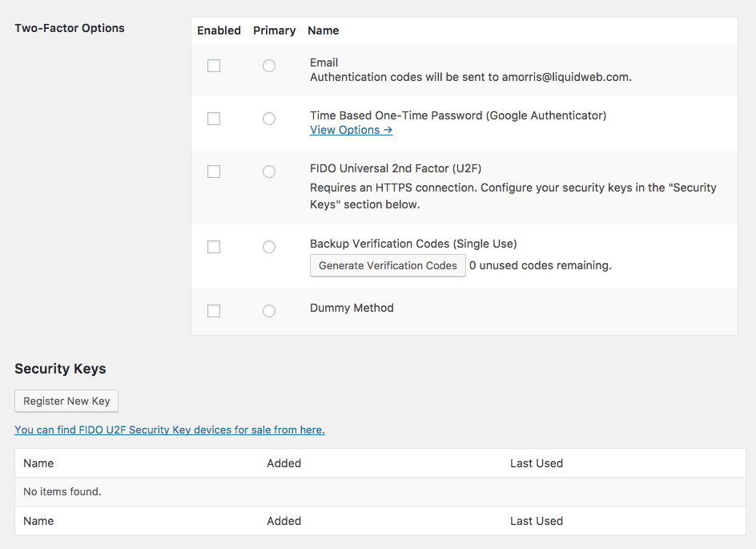Choose FIDO U2F as primary method
The width and height of the screenshot is (756, 549).
tap(269, 172)
